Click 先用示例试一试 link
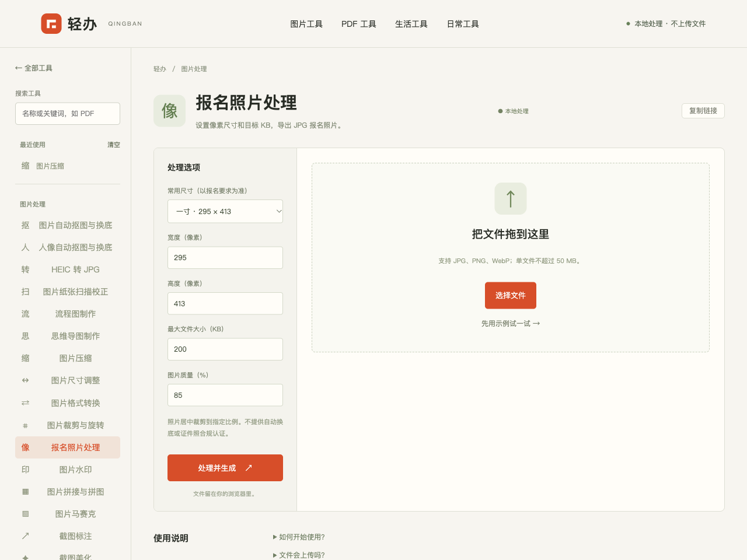Image resolution: width=747 pixels, height=560 pixels. pos(511,323)
